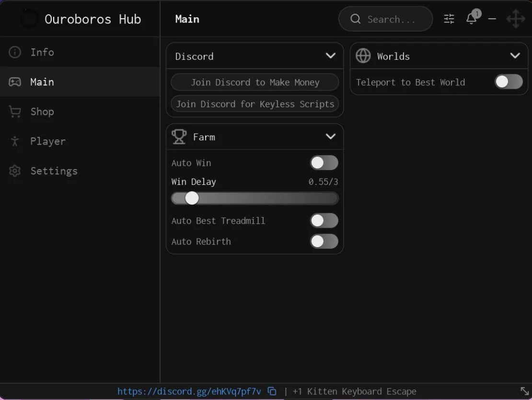Click the Auto Win label text
The width and height of the screenshot is (532, 400).
[191, 163]
